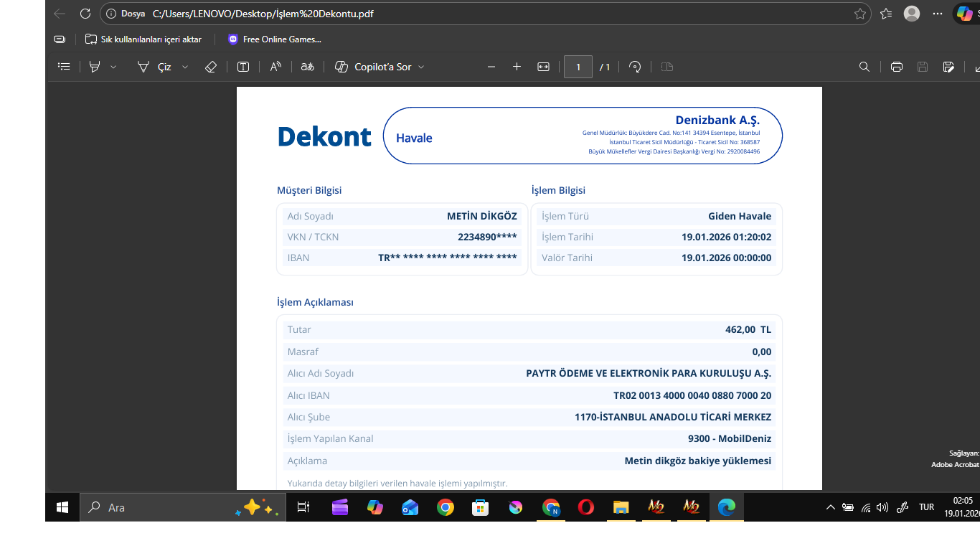Show hidden system tray icons
The height and width of the screenshot is (551, 980).
[x=831, y=507]
